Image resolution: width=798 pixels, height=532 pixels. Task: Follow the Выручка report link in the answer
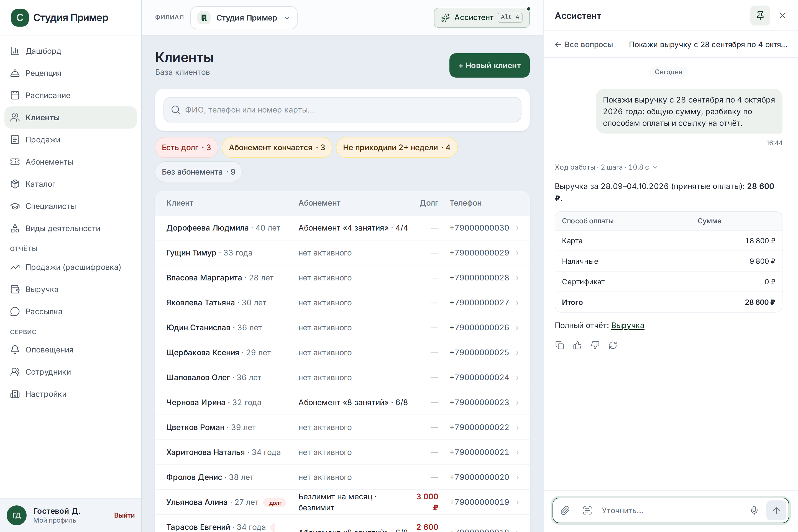627,325
